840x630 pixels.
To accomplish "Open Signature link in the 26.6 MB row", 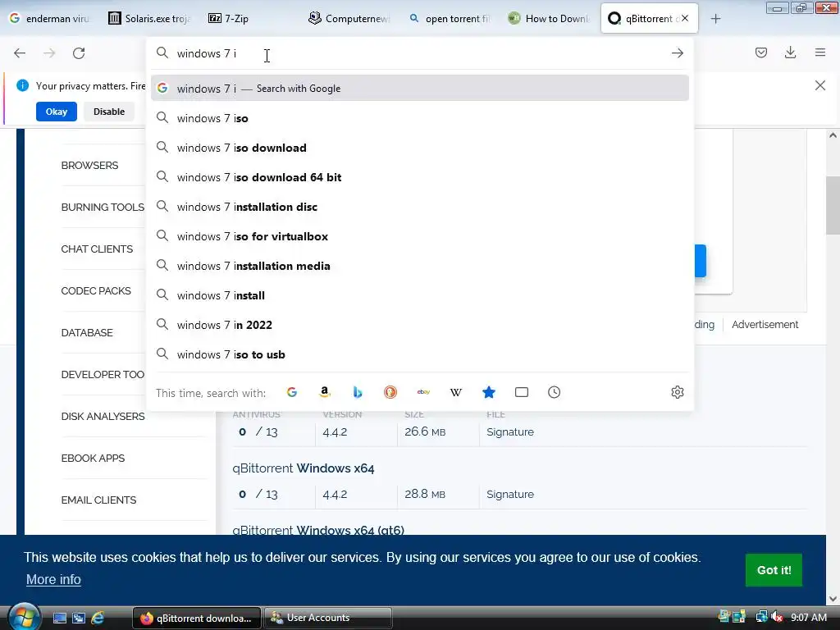I will pos(510,431).
